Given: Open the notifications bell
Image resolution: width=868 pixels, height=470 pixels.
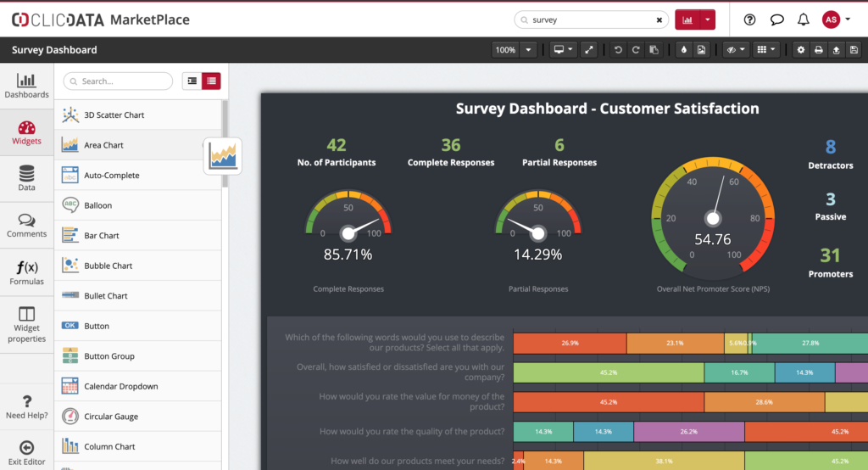Looking at the screenshot, I should [x=803, y=20].
